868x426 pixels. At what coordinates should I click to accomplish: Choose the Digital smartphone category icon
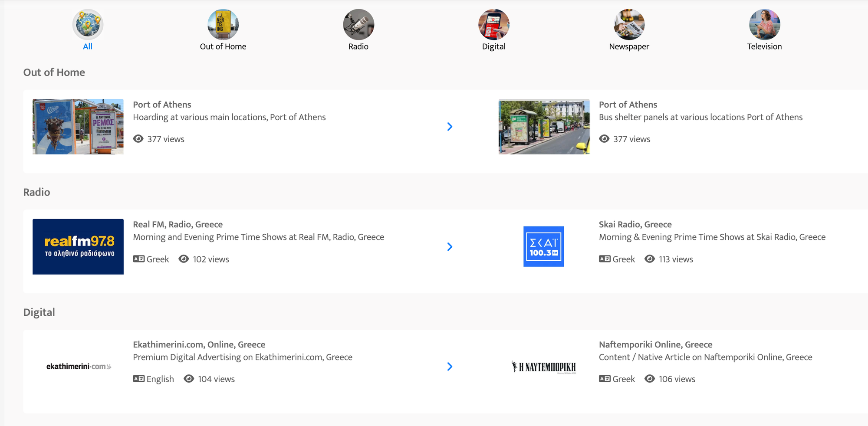click(x=494, y=24)
